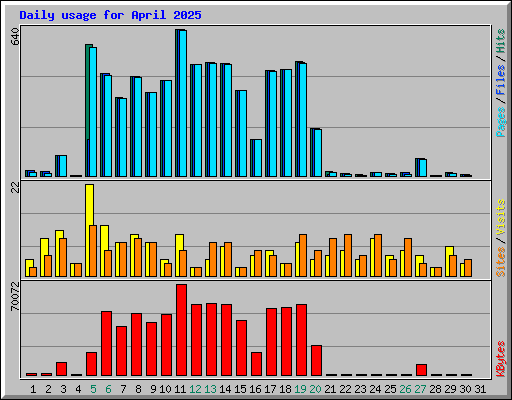The image size is (512, 400).
Task: Click the cyan hits bar for day 27
Action: (423, 168)
